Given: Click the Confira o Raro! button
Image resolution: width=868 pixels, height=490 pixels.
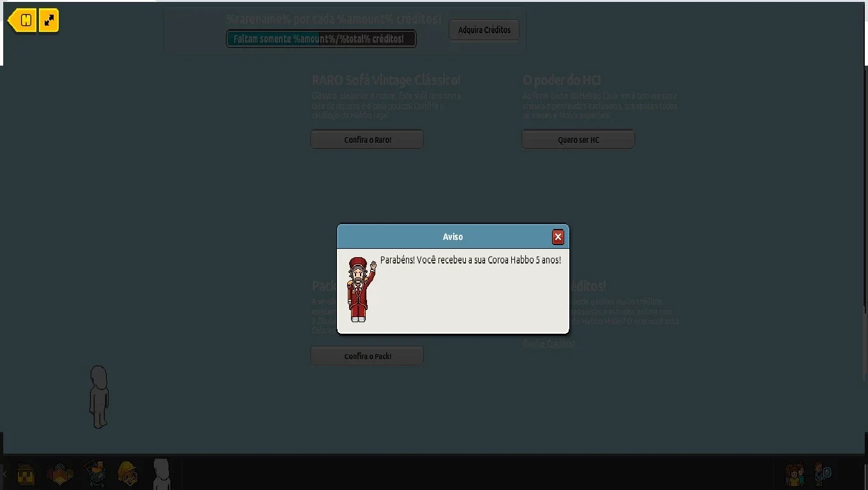Looking at the screenshot, I should (x=367, y=140).
